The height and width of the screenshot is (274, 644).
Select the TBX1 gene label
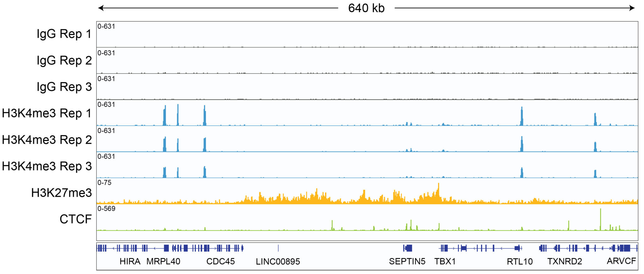click(445, 261)
